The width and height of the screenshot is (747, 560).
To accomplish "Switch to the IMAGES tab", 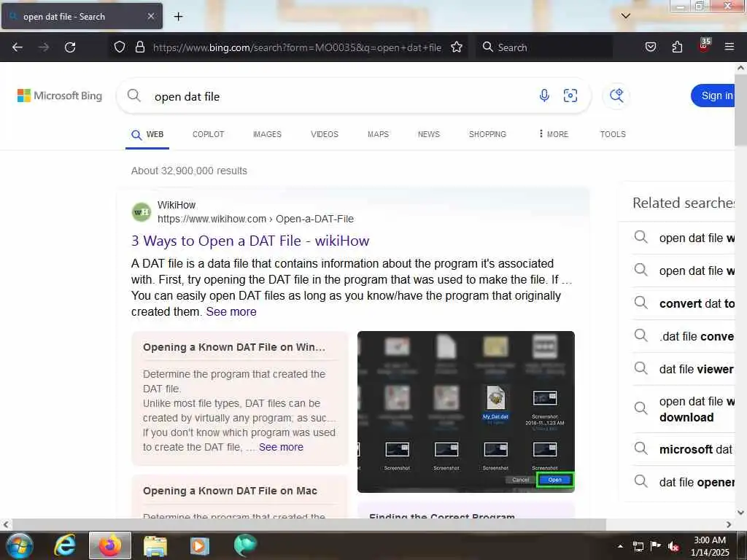I will (x=267, y=134).
